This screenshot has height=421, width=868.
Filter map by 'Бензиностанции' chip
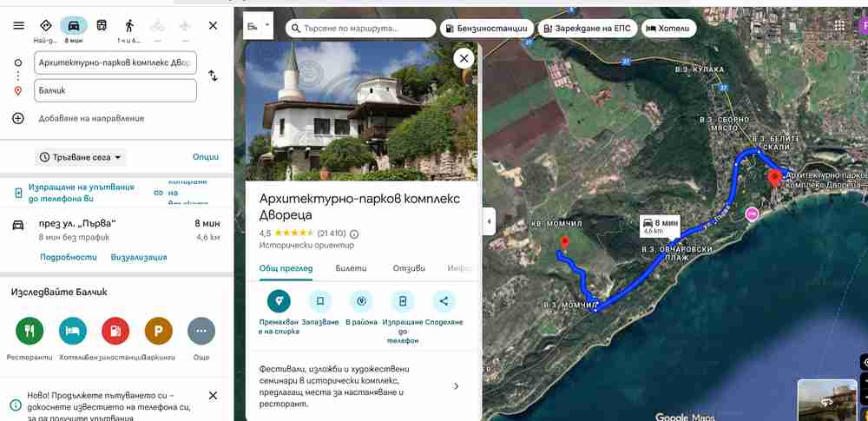tap(487, 28)
